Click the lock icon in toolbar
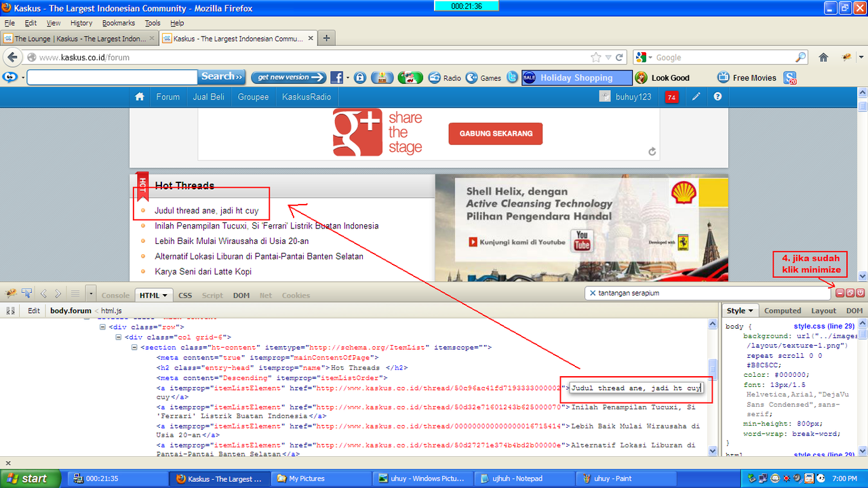 (360, 78)
